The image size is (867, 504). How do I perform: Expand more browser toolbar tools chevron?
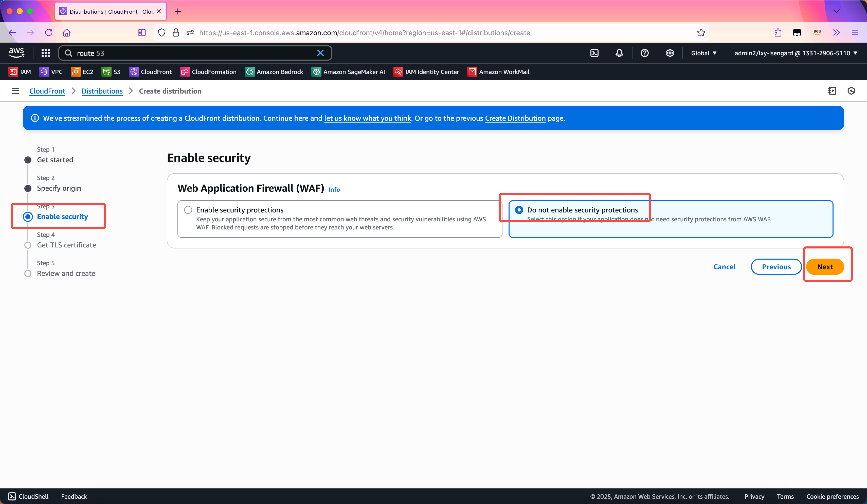click(836, 33)
